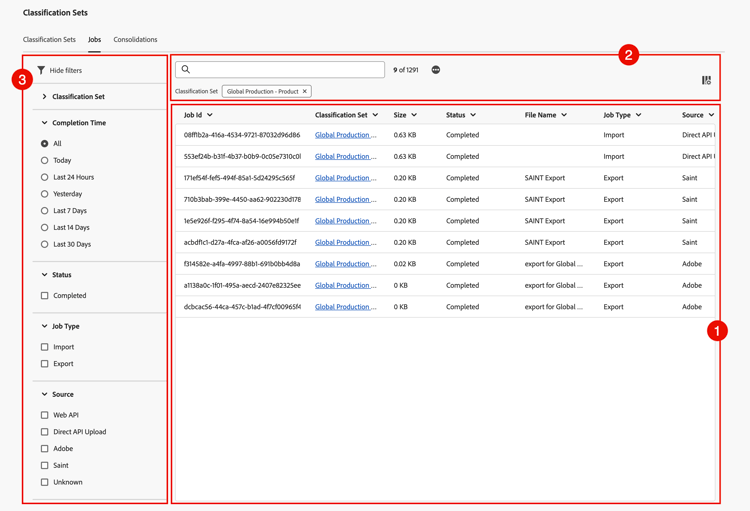This screenshot has width=750, height=511.
Task: Check the Web API source checkbox
Action: 44,415
